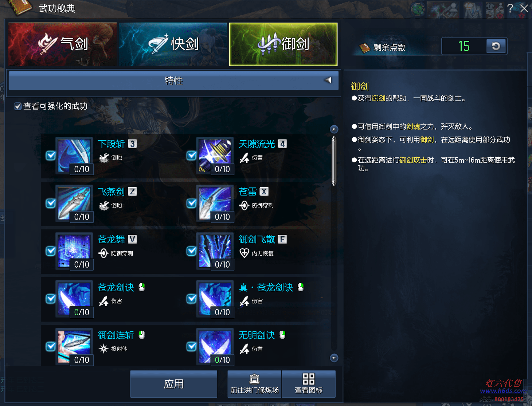Screen dimensions: 532x406
Task: Click the 苍龙舞 skill icon
Action: point(74,251)
